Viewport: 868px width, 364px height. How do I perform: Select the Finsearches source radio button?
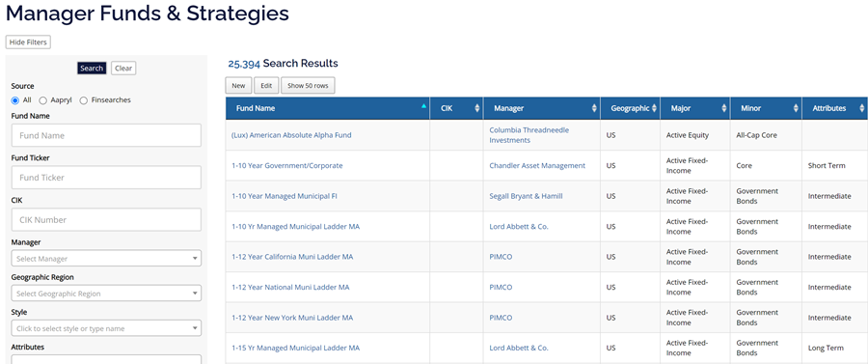(x=84, y=100)
